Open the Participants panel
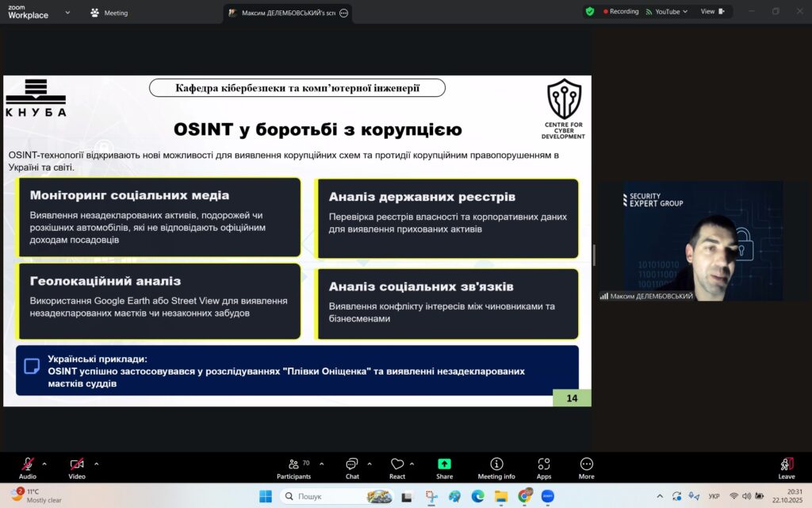Viewport: 812px width, 508px height. [293, 467]
